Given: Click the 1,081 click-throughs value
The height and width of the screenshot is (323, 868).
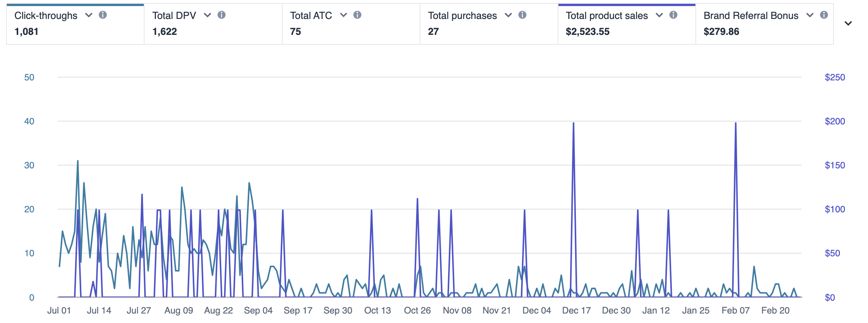Looking at the screenshot, I should pyautogui.click(x=26, y=31).
